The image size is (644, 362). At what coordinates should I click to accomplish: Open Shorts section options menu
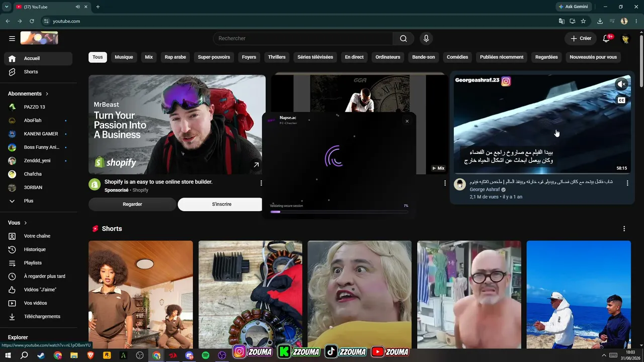click(624, 229)
